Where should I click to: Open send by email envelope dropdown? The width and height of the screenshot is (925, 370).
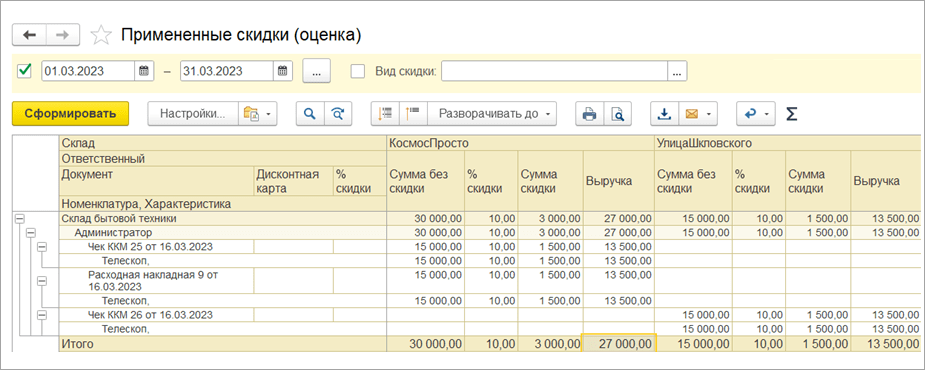(x=698, y=114)
